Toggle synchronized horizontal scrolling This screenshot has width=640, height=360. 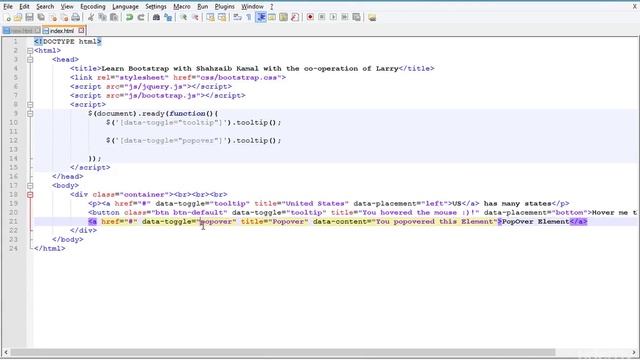[222, 18]
